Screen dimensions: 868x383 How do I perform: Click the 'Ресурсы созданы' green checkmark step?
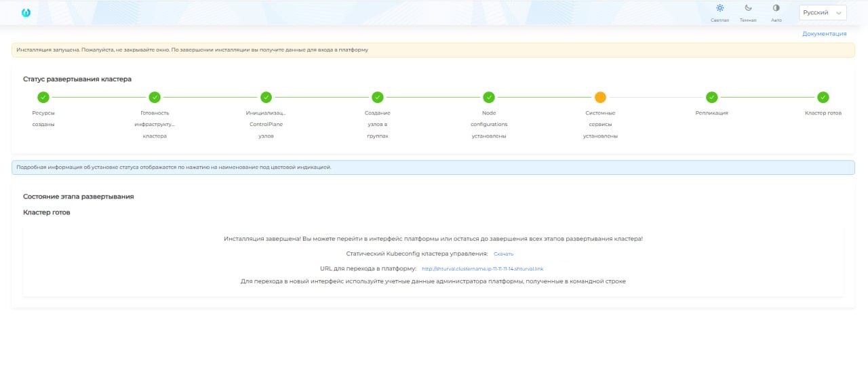(x=43, y=97)
